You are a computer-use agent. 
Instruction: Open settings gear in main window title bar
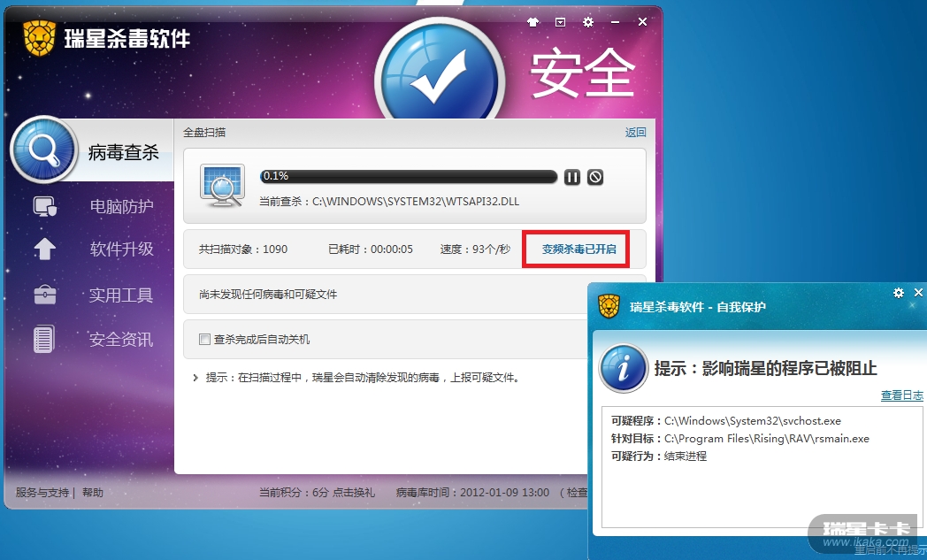pos(587,22)
